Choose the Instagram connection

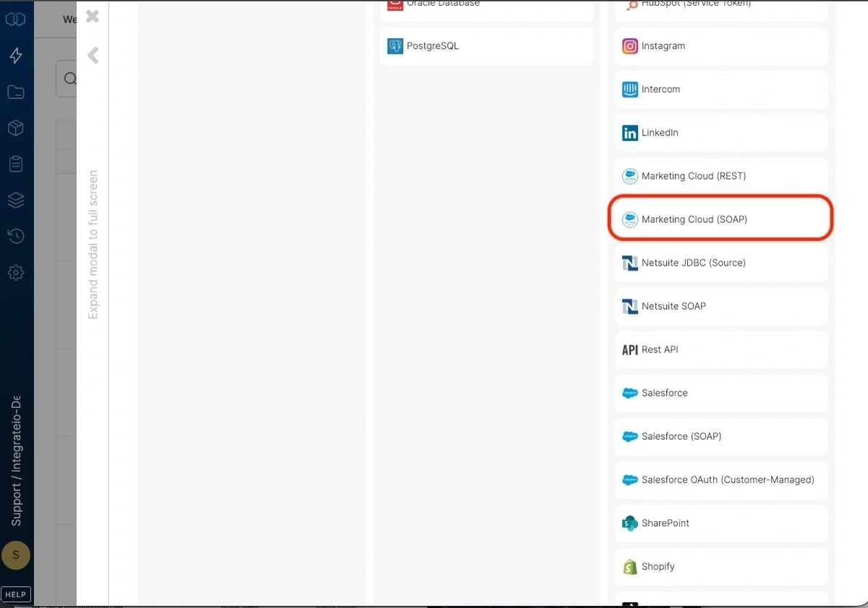[722, 46]
